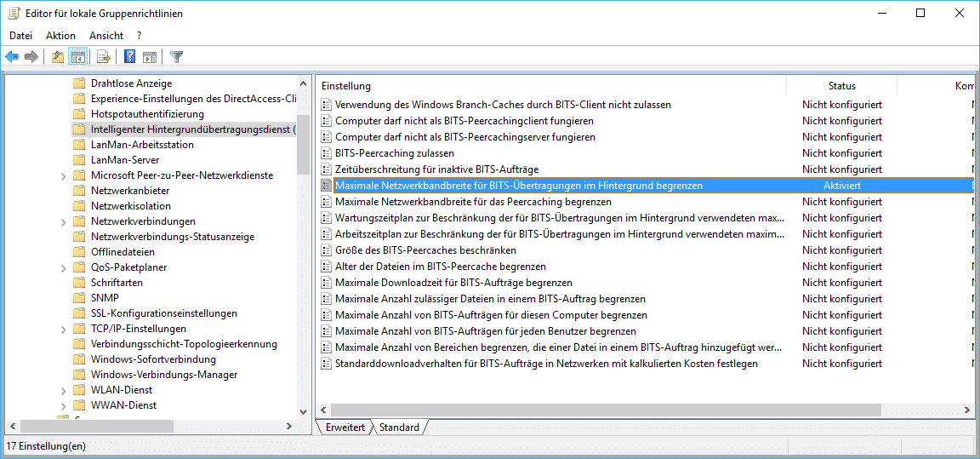Switch to the Erweitert tab

point(345,427)
